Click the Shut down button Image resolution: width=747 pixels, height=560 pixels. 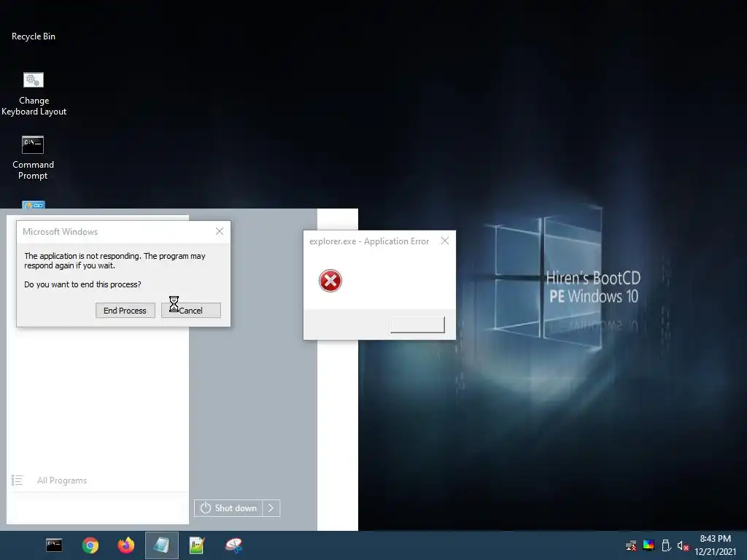click(228, 508)
